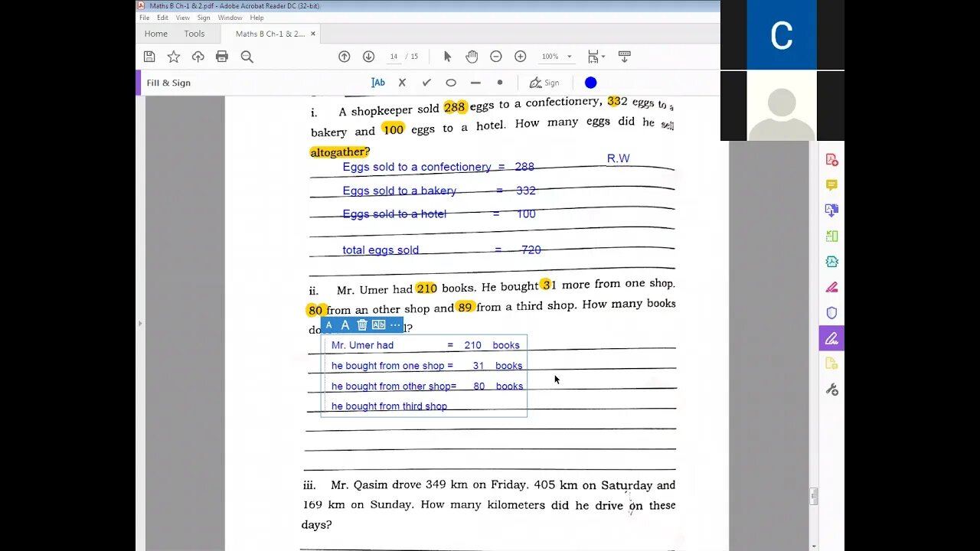The width and height of the screenshot is (980, 551).
Task: Select the circle tool in Fill & Sign
Action: pos(451,83)
